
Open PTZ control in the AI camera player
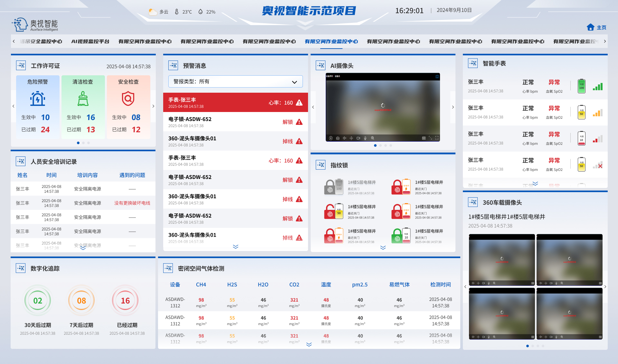351,138
